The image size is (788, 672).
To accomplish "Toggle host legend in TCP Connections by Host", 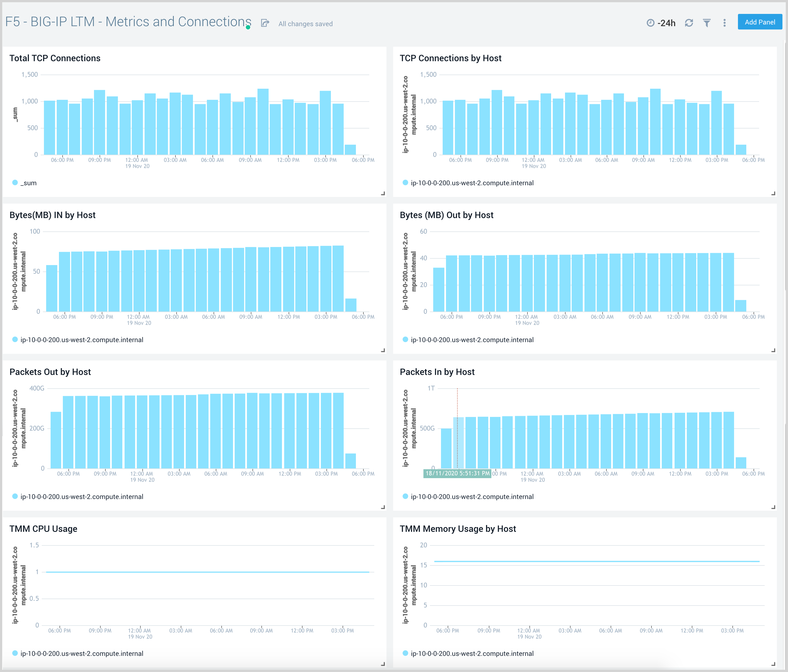I will [468, 183].
